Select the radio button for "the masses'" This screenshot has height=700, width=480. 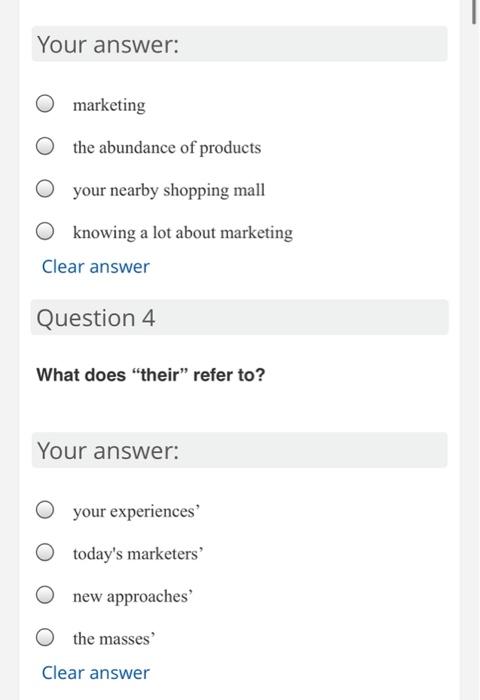click(45, 637)
